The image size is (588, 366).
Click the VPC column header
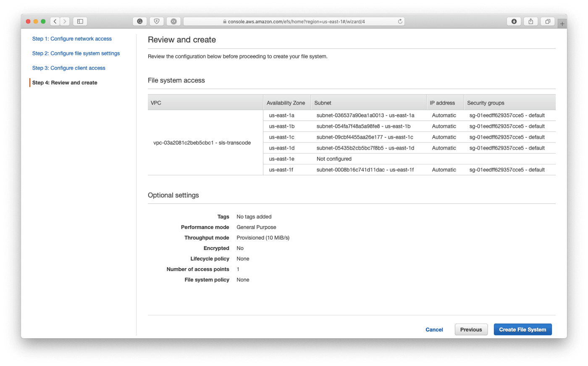(205, 103)
